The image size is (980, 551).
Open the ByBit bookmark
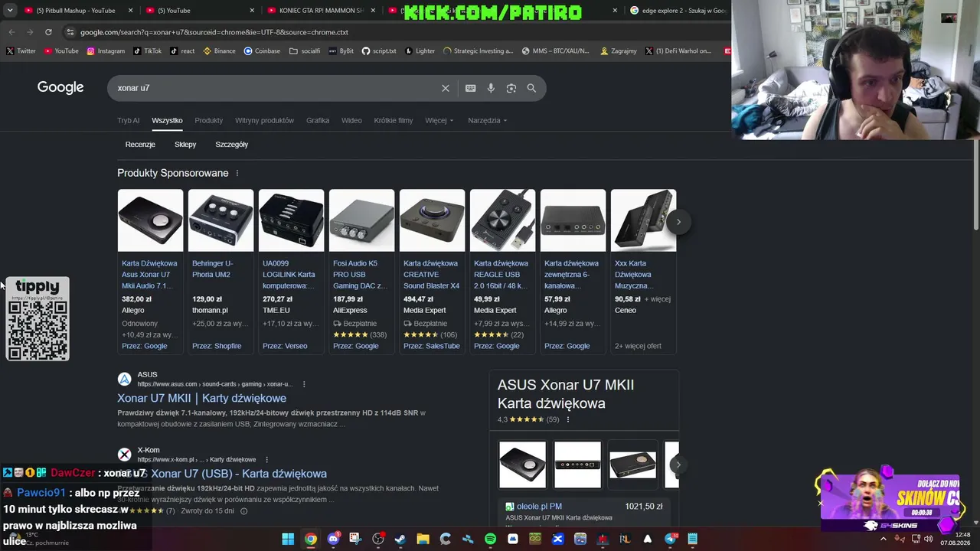tap(341, 51)
